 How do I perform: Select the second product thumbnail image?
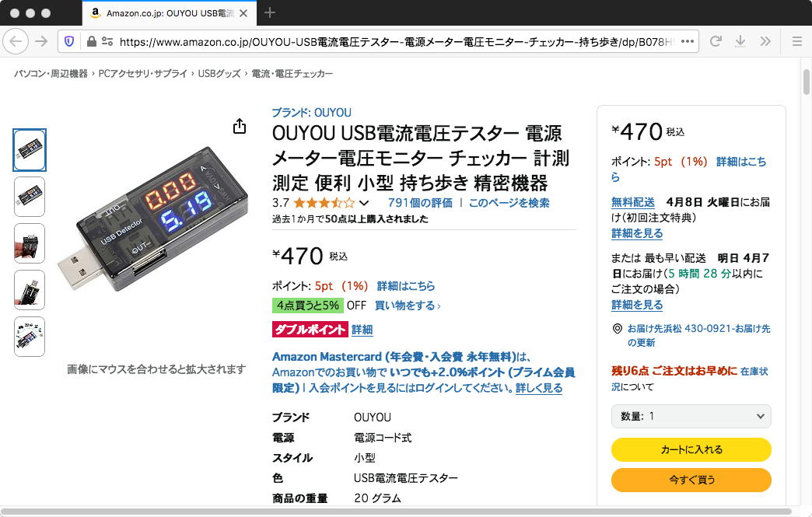pos(30,197)
